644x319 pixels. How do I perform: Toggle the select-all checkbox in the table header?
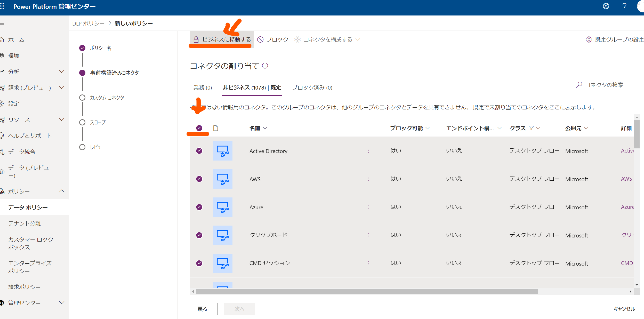tap(199, 128)
